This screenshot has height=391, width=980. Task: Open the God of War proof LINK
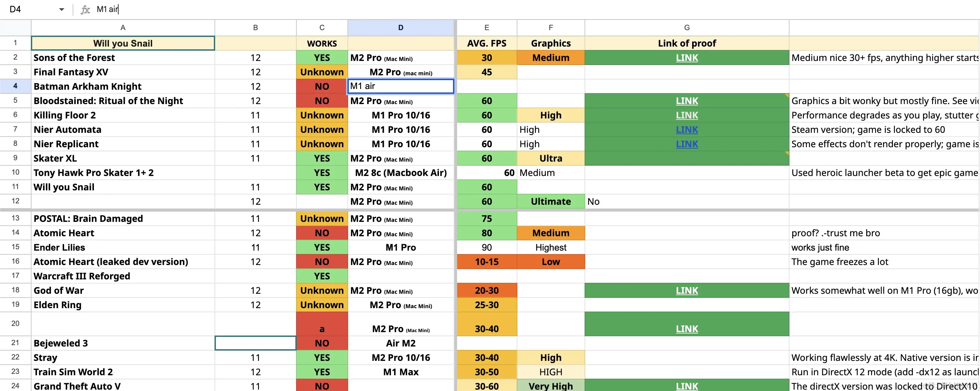click(687, 291)
